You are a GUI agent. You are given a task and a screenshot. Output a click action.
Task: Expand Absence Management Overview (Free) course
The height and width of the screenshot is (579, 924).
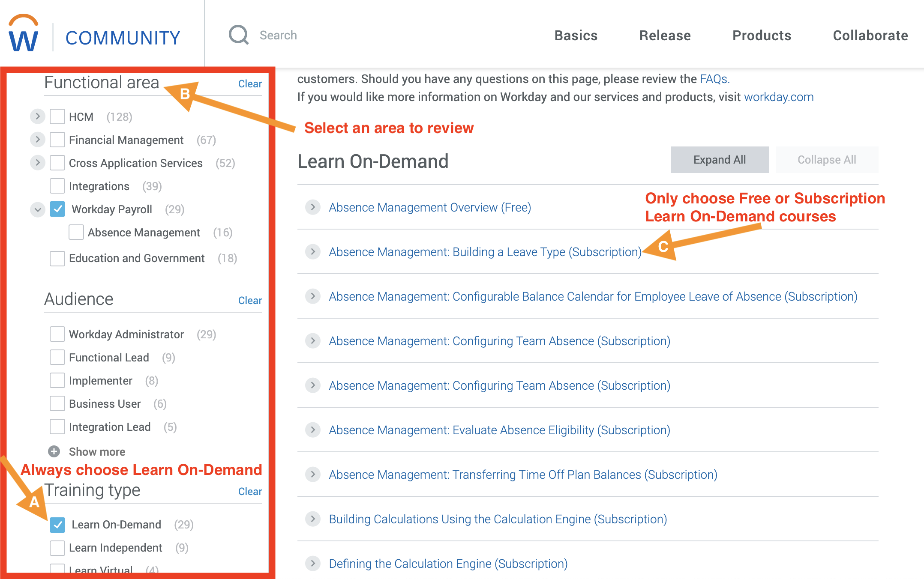pos(313,207)
